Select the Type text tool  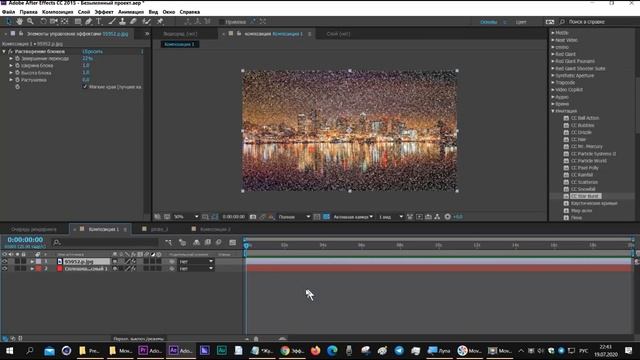coord(99,21)
